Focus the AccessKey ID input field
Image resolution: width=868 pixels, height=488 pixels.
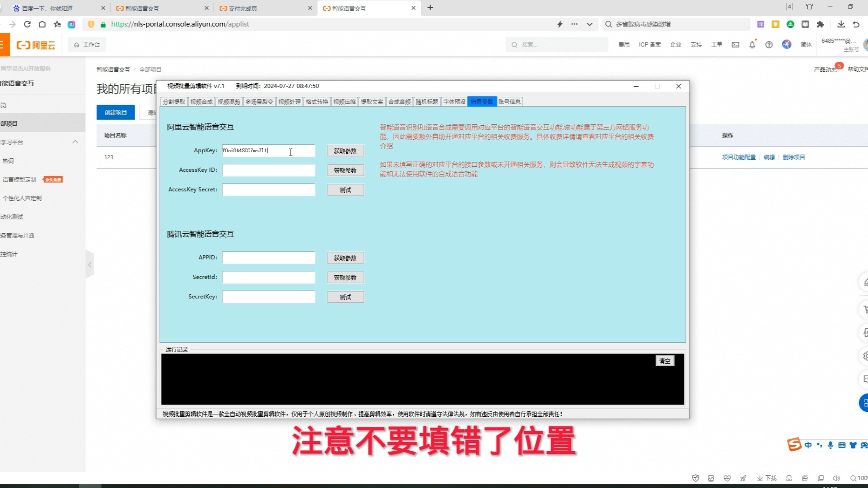[x=268, y=170]
